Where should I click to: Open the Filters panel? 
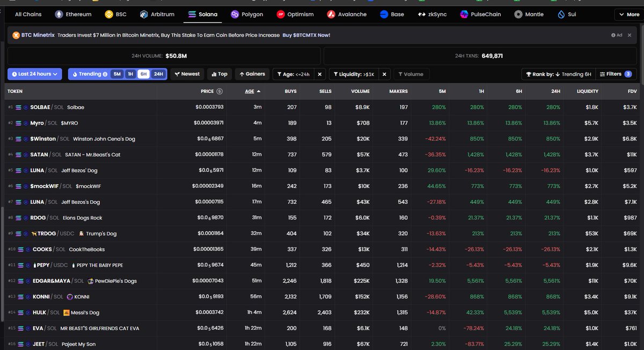[x=616, y=74]
